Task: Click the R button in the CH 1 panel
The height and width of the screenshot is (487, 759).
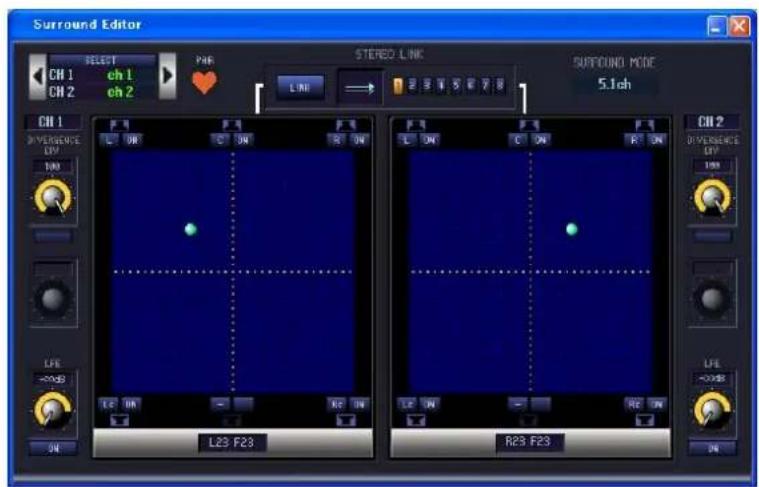Action: point(336,140)
